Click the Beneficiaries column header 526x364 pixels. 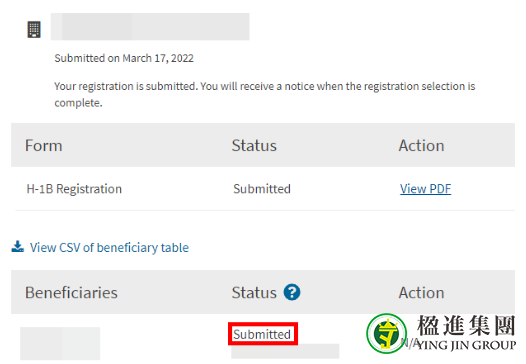pyautogui.click(x=71, y=293)
